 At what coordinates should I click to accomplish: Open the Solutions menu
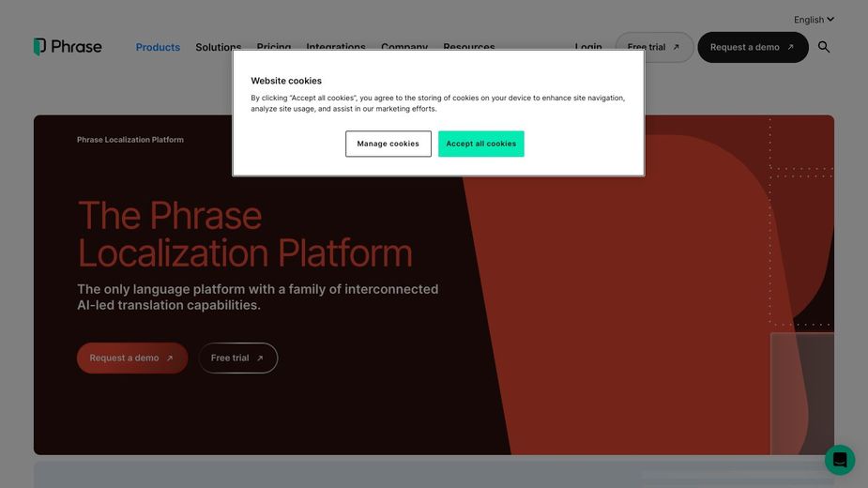(x=218, y=46)
